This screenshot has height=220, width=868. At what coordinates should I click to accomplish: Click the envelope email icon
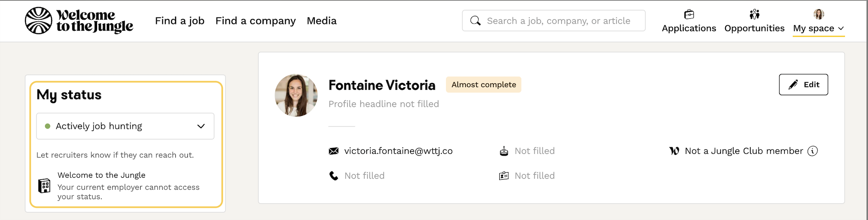(x=333, y=151)
